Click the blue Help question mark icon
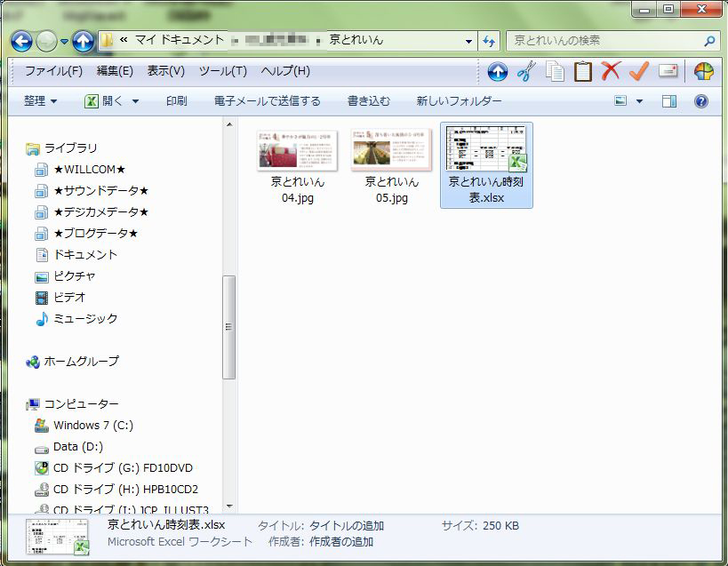Image resolution: width=728 pixels, height=566 pixels. tap(700, 101)
